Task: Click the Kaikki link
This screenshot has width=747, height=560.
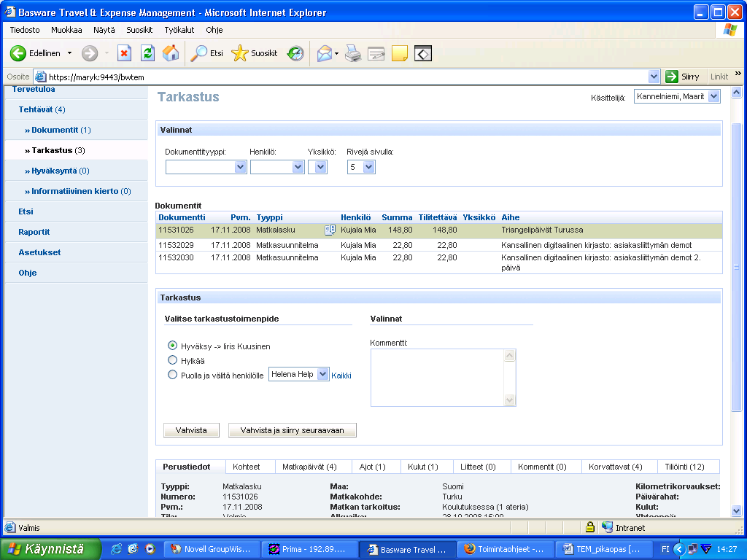Action: click(x=341, y=376)
